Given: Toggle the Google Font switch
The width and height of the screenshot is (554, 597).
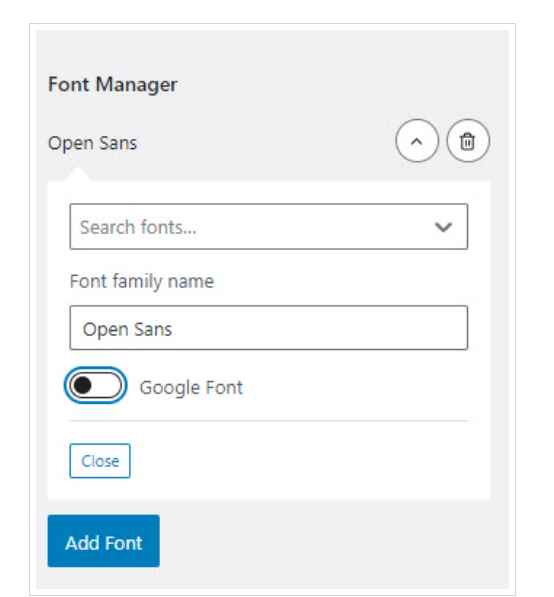Looking at the screenshot, I should (95, 385).
